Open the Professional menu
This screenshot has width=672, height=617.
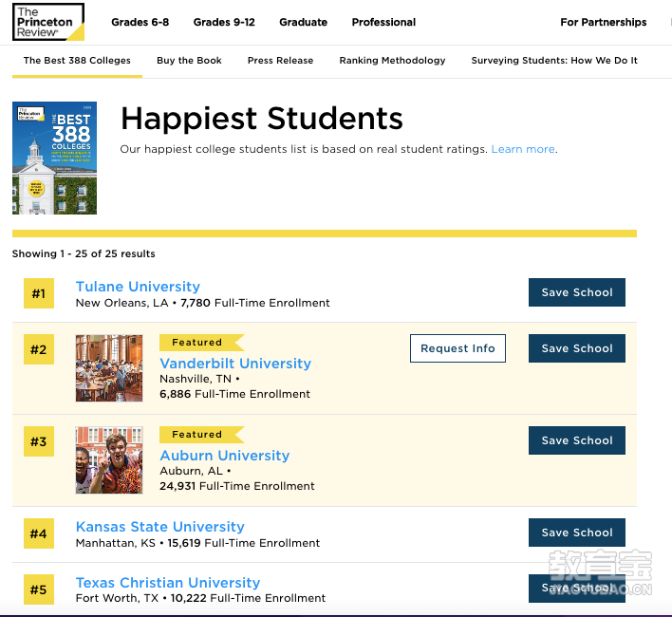[x=383, y=22]
